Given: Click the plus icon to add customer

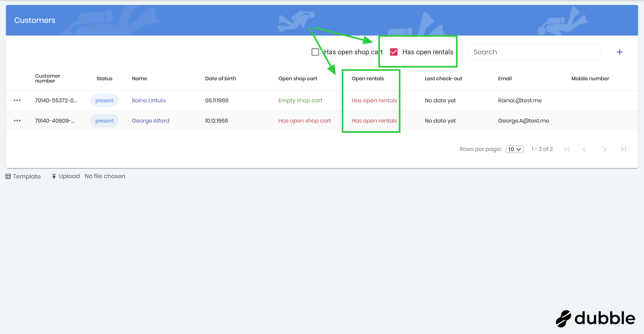Looking at the screenshot, I should tap(619, 52).
